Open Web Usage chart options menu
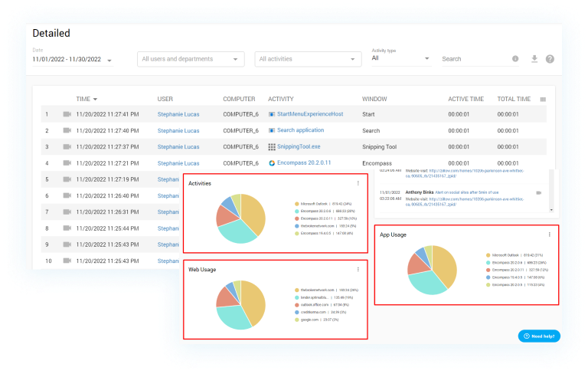The image size is (588, 374). (x=358, y=269)
